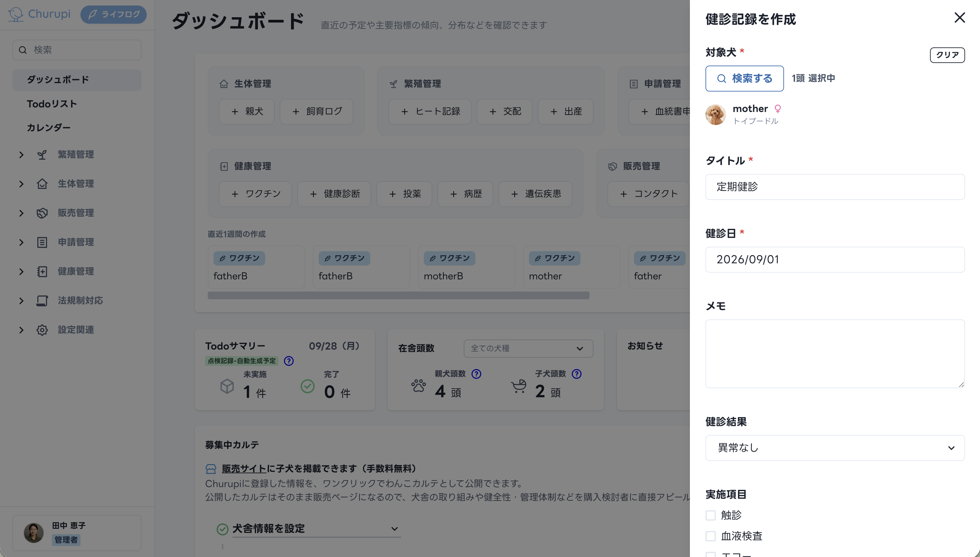Click help icon next to 点検記録-自動生成予定

click(289, 361)
